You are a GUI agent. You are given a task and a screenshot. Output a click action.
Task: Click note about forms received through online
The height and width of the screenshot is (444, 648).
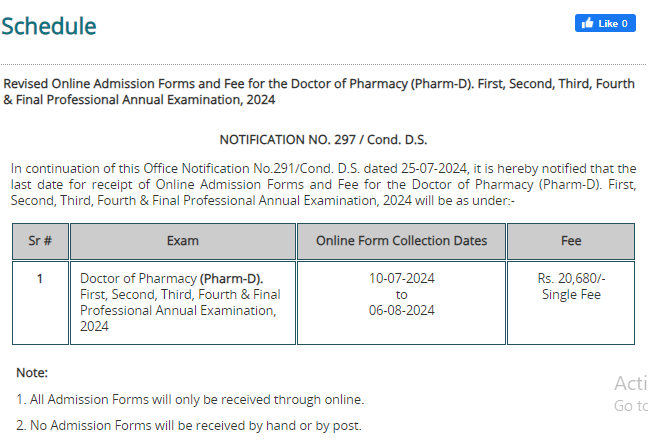[x=190, y=399]
